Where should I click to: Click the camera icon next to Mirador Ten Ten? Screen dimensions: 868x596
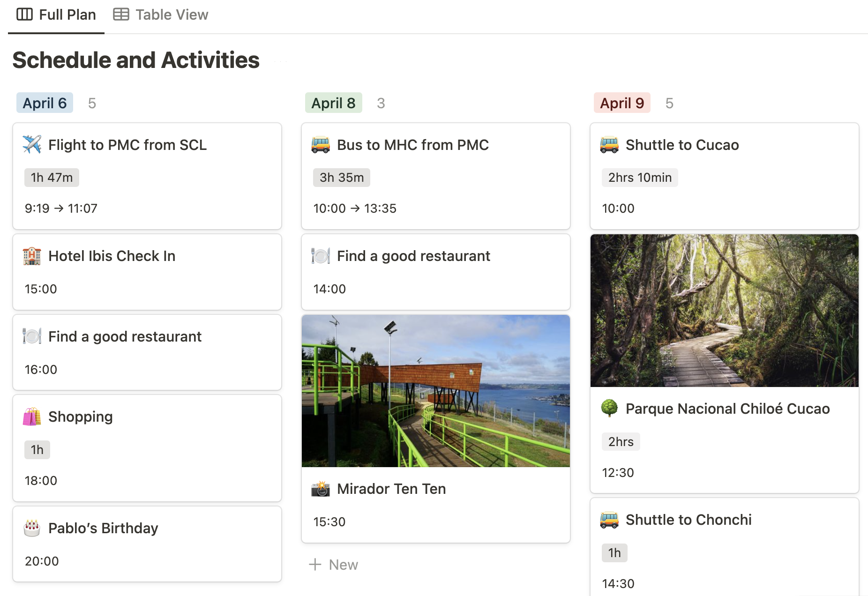(321, 489)
